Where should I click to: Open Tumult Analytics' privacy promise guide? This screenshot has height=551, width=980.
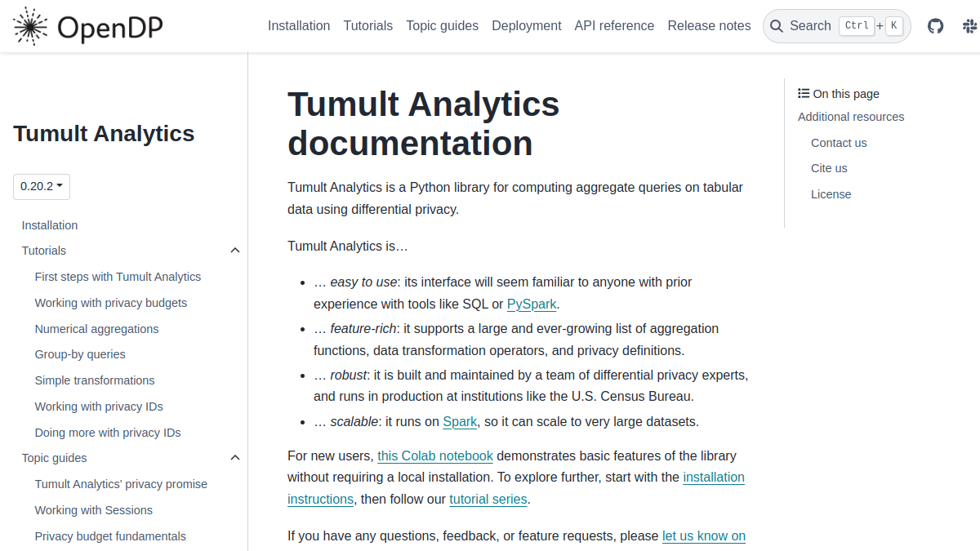pyautogui.click(x=121, y=484)
